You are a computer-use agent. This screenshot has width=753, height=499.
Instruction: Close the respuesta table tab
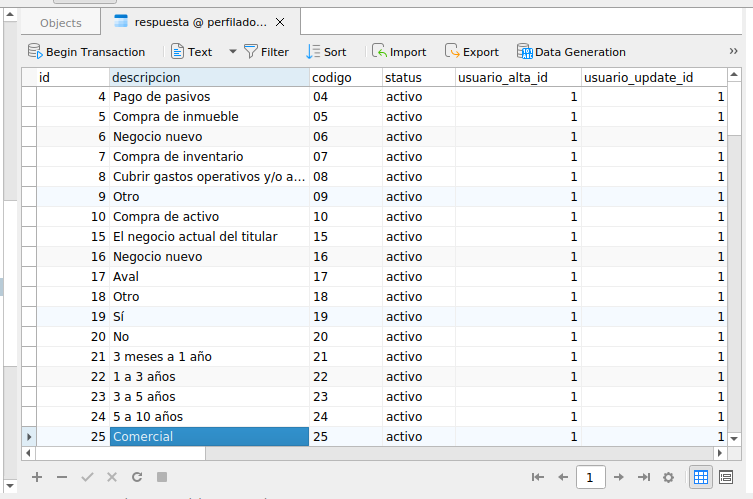pos(280,22)
